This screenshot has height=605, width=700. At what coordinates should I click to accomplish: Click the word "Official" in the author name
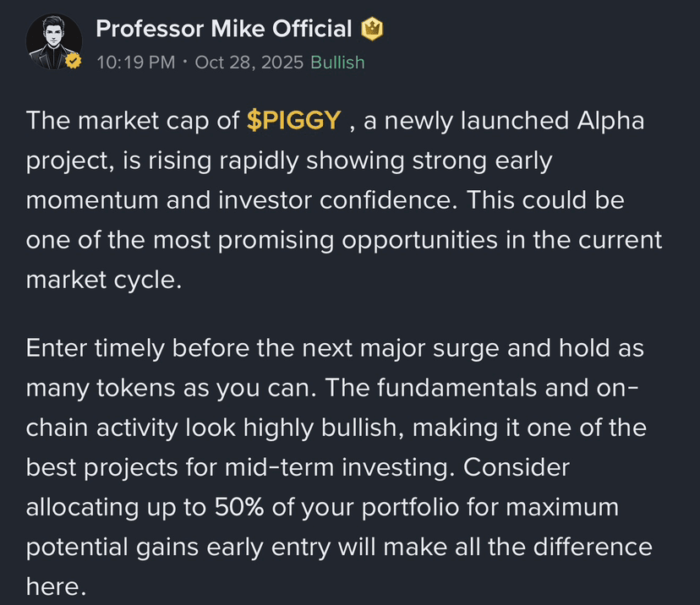[x=312, y=29]
